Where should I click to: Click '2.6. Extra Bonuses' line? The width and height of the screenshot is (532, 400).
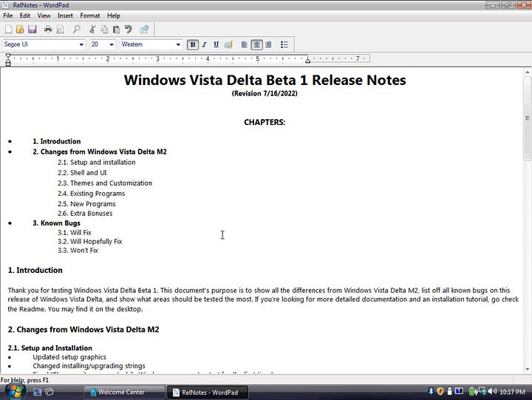[x=85, y=213]
